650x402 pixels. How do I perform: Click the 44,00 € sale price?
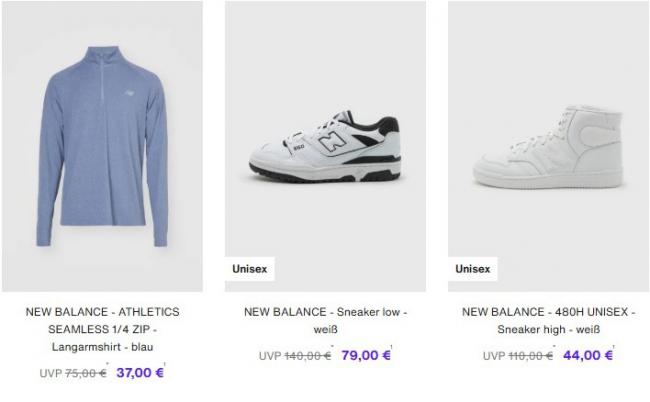point(586,354)
